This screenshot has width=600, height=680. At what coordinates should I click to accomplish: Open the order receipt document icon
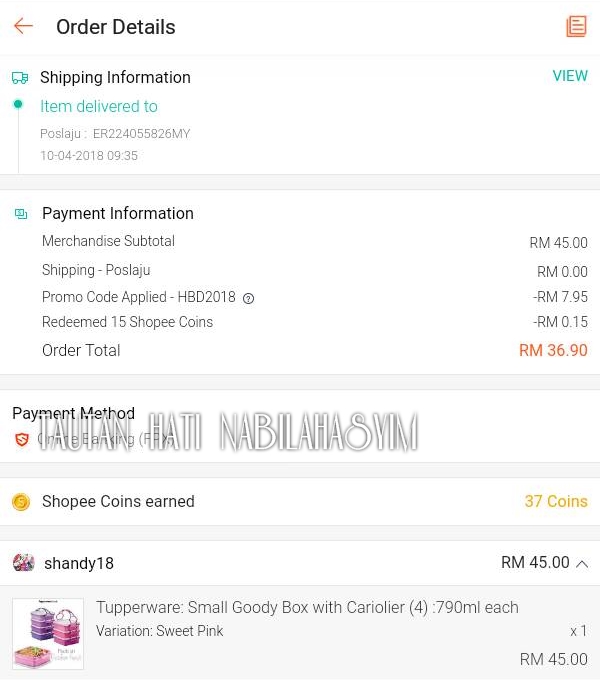coord(576,26)
